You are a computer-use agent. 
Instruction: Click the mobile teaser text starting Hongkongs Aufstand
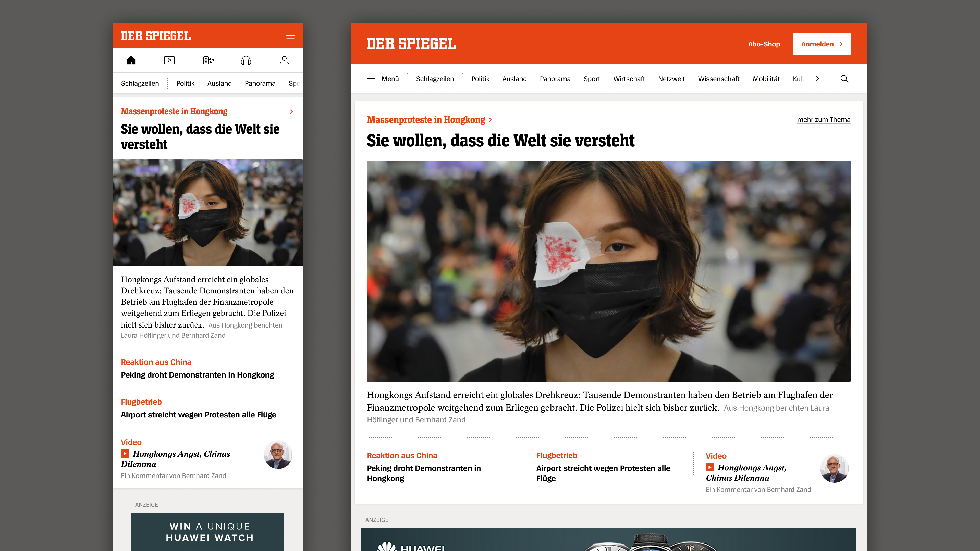(x=207, y=302)
